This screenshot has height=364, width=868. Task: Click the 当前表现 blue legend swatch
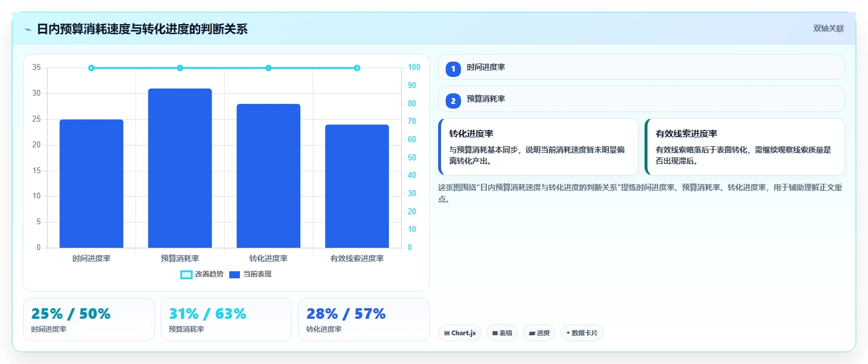coord(235,274)
